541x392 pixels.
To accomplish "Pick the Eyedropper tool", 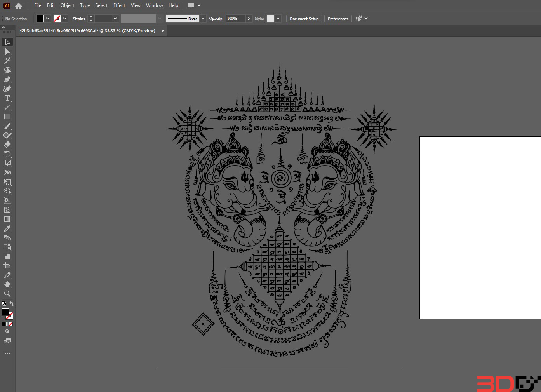I will click(7, 228).
